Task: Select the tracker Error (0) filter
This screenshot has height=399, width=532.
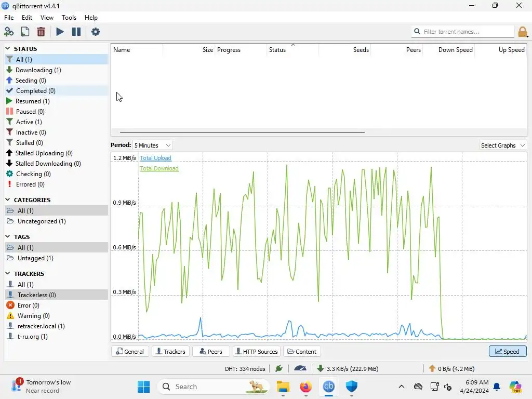Action: (56, 305)
